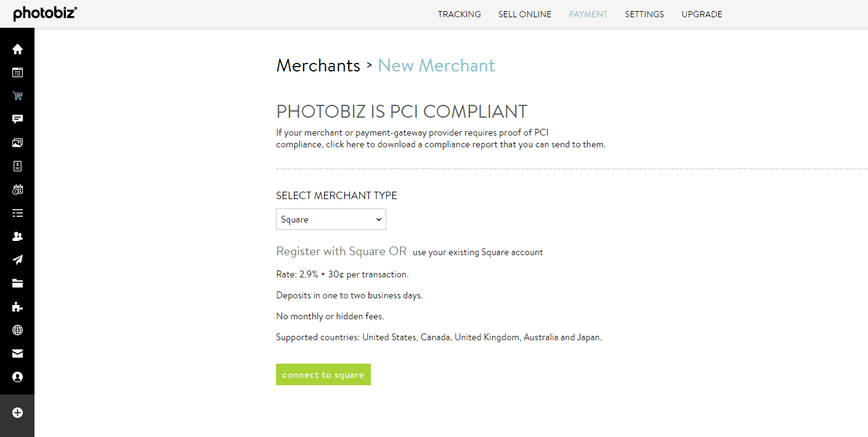This screenshot has width=868, height=437.
Task: Click the Merchants breadcrumb link
Action: (x=318, y=65)
